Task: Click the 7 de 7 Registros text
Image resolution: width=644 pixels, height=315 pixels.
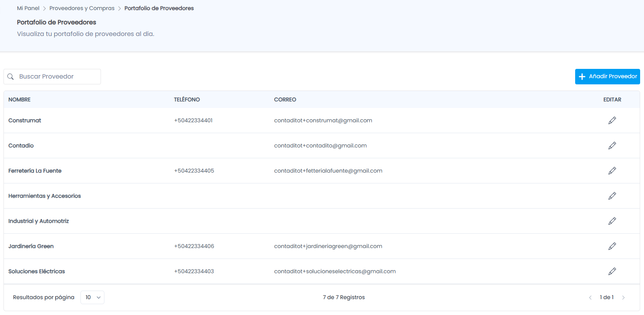Action: (x=344, y=297)
